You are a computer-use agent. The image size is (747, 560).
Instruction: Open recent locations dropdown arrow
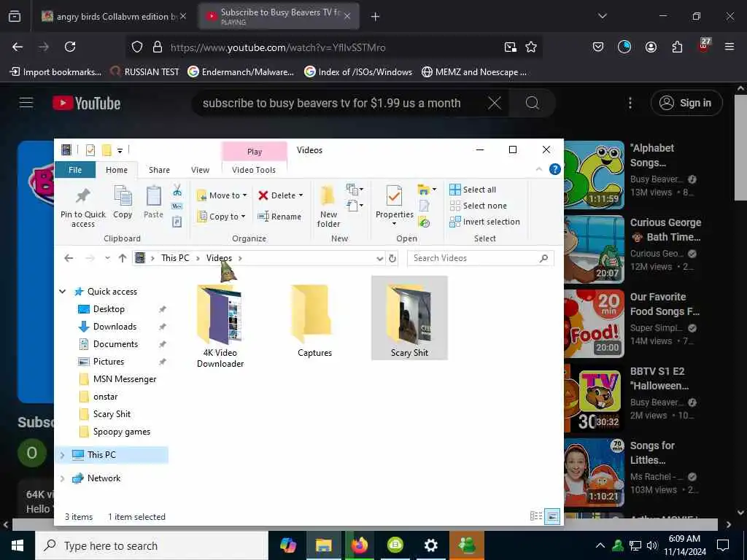[108, 258]
